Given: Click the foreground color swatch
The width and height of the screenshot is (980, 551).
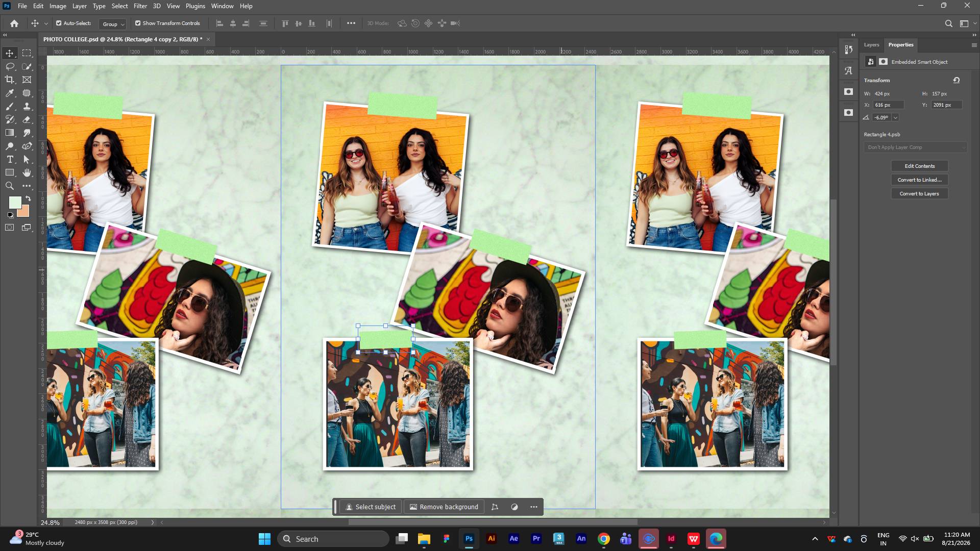Looking at the screenshot, I should pyautogui.click(x=15, y=203).
